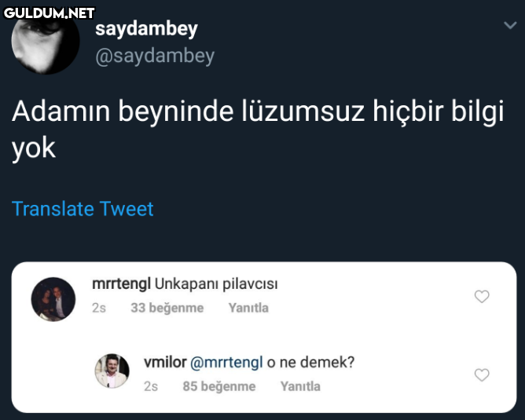Like the mrrtengl comment with the heart
525x420 pixels.
pyautogui.click(x=483, y=296)
